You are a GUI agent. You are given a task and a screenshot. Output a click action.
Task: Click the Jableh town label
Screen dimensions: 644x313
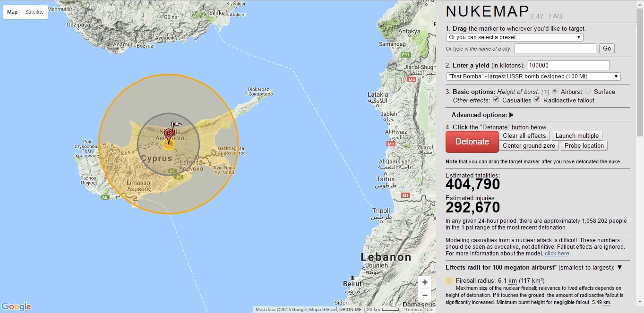[x=389, y=114]
